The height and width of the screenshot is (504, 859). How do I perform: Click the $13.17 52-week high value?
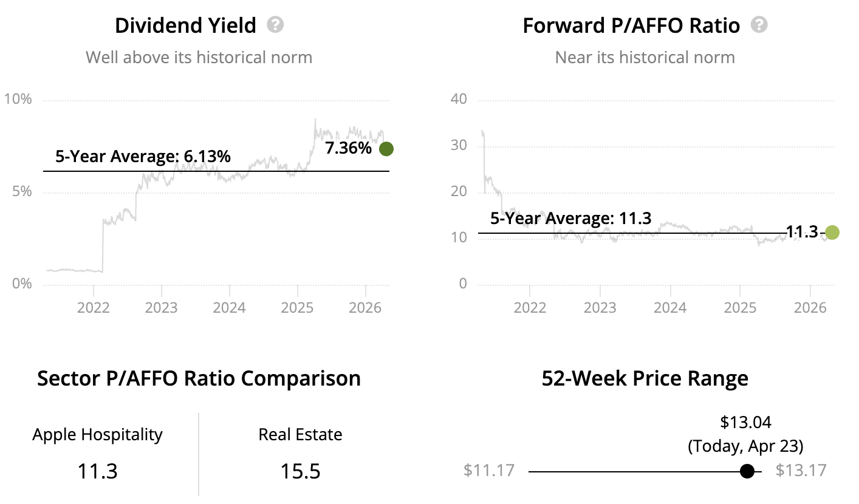[x=801, y=471]
